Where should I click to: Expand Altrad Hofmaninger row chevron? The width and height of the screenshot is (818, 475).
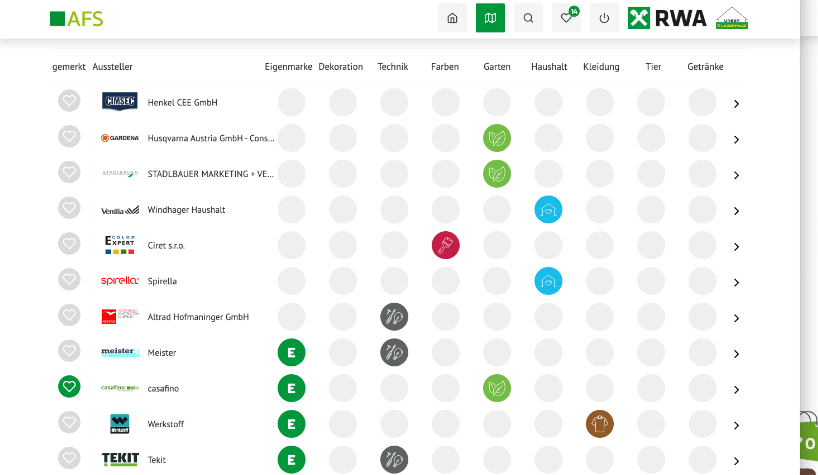click(736, 318)
